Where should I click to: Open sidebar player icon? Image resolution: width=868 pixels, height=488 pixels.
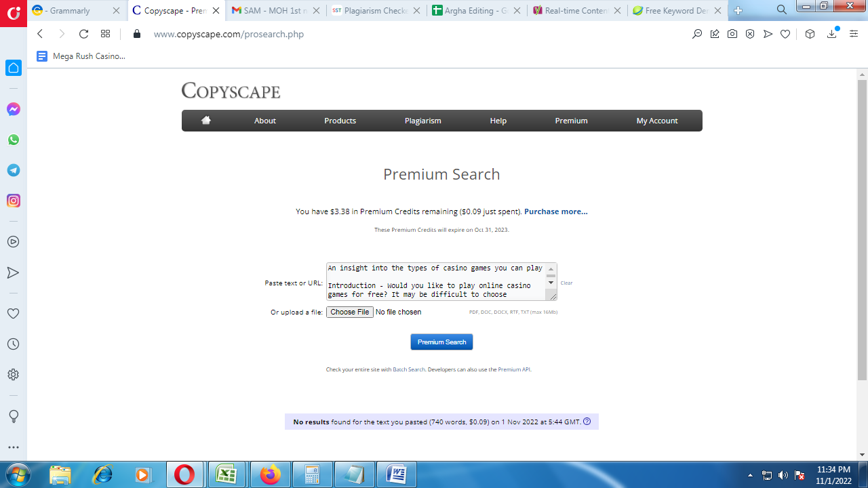(13, 242)
